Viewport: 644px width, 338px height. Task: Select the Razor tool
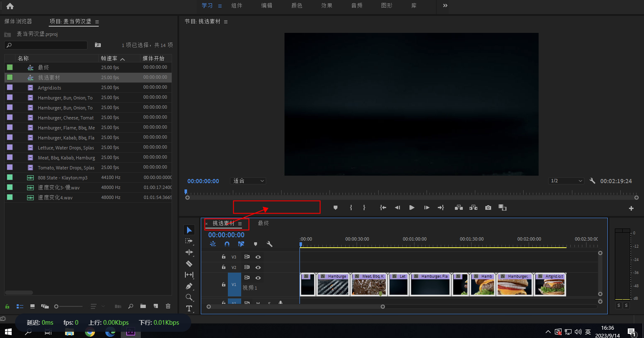[x=189, y=263]
